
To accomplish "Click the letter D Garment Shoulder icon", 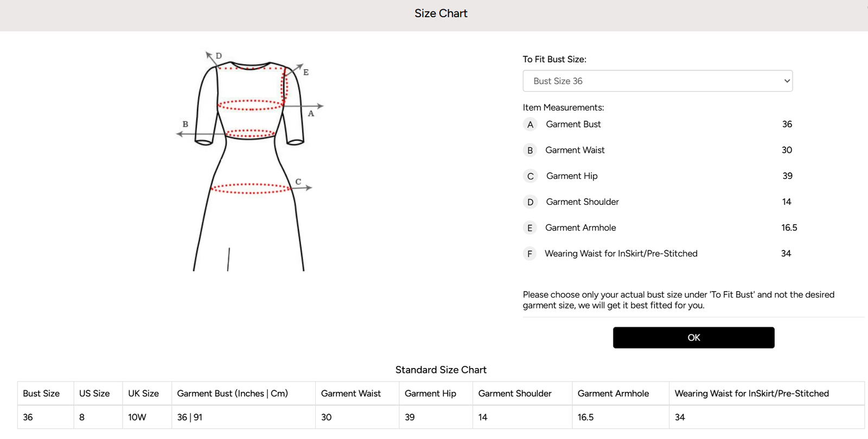I will coord(530,202).
